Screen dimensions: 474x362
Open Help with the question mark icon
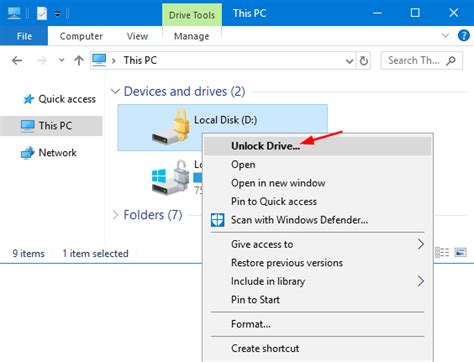point(464,35)
